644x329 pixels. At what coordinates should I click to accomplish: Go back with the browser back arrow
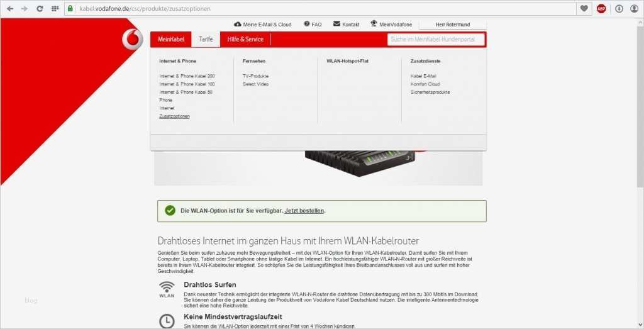click(x=10, y=8)
